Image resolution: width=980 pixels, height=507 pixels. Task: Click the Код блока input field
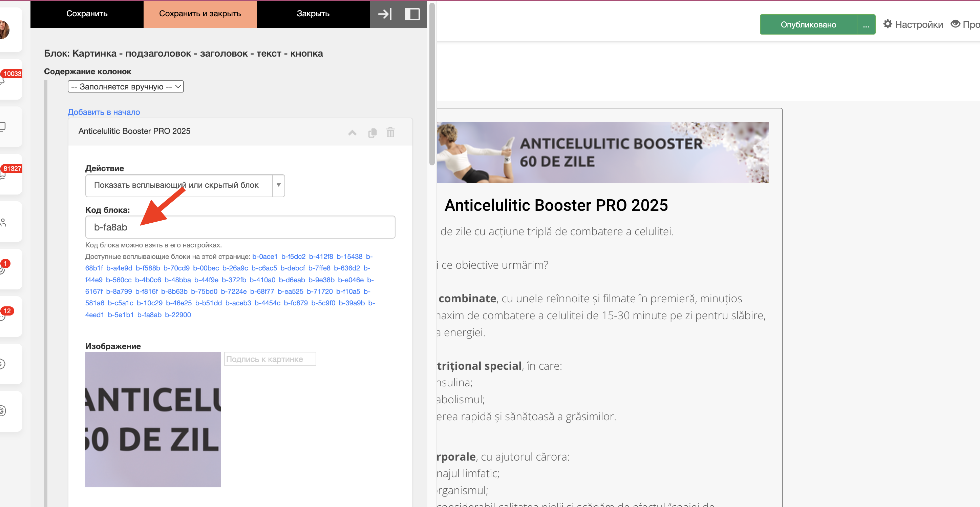[240, 227]
